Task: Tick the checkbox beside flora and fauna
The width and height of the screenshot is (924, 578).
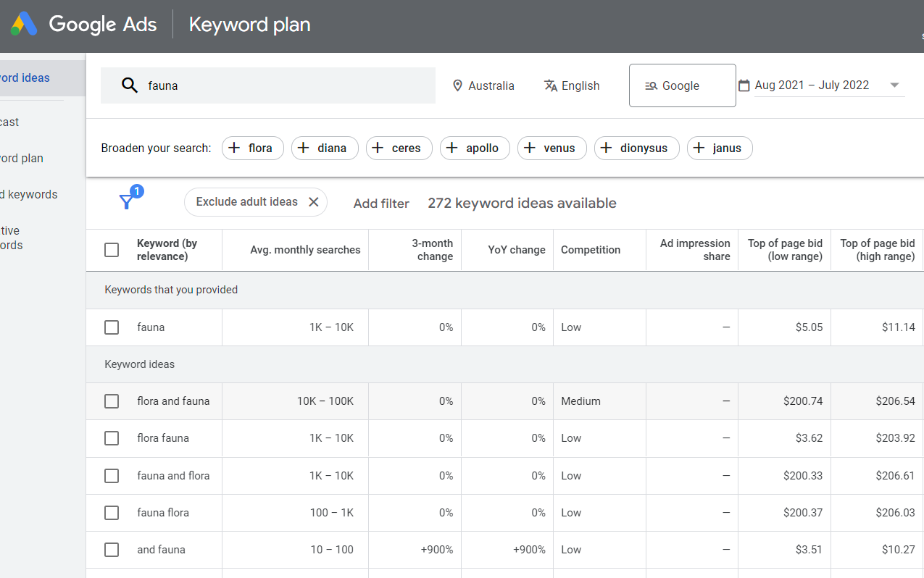Action: 112,401
